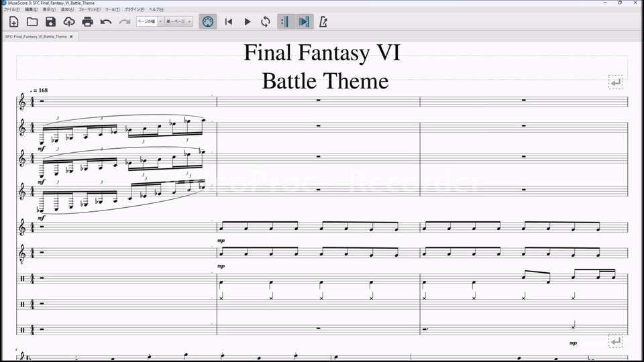Select the tempo marking '= 168'
This screenshot has height=362, width=644.
coord(39,90)
